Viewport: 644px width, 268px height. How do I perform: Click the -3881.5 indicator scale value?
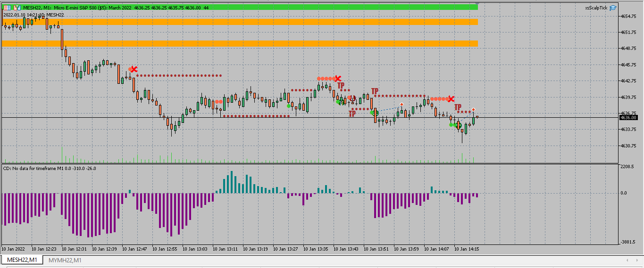tap(627, 242)
